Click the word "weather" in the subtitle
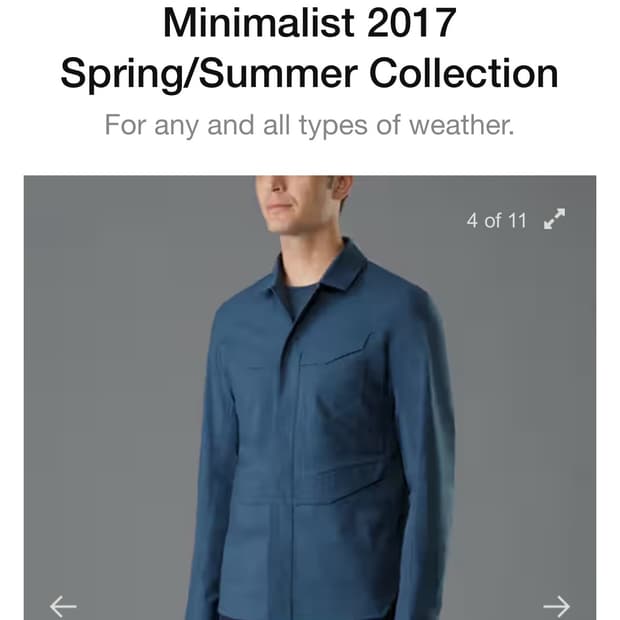Image resolution: width=620 pixels, height=620 pixels. tap(461, 125)
